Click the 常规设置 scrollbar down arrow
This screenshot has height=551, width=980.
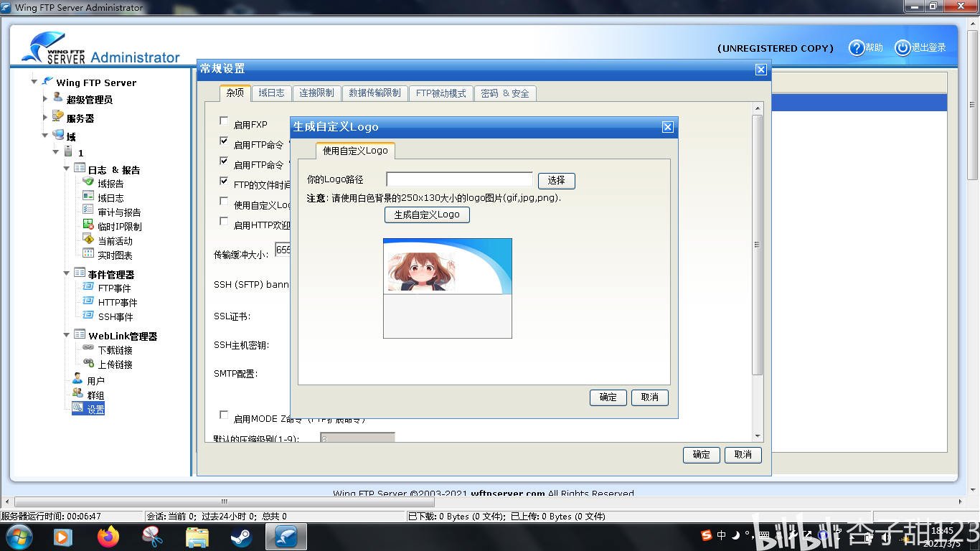[x=757, y=435]
